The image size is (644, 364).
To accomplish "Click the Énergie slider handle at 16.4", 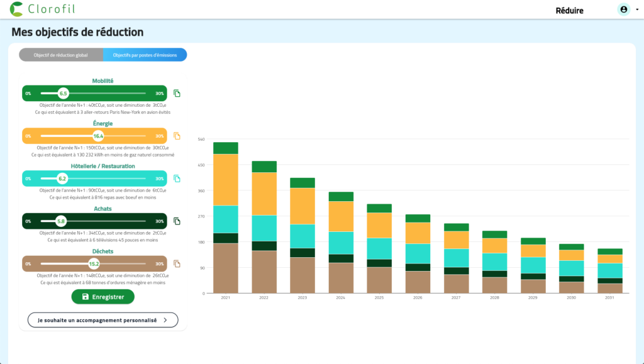I will tap(98, 136).
